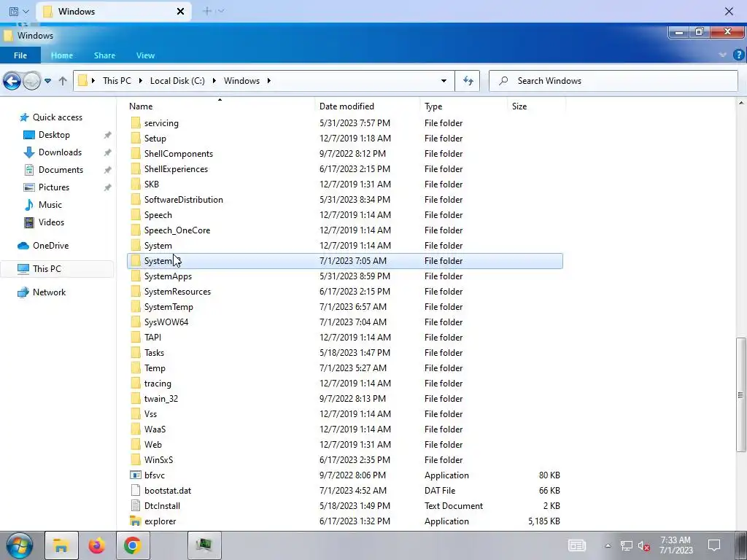Select the SystemApps folder icon
The height and width of the screenshot is (560, 747).
click(x=136, y=276)
